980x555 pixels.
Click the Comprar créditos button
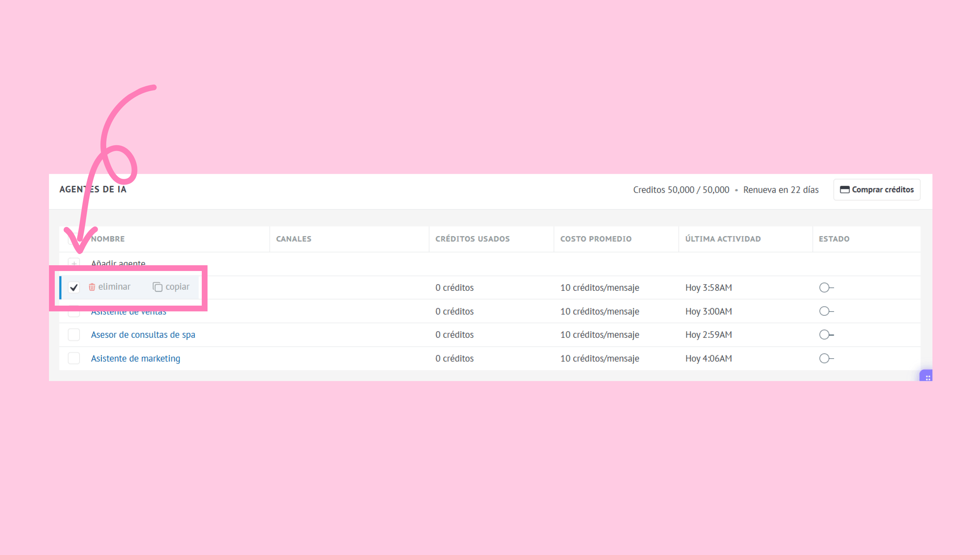877,190
